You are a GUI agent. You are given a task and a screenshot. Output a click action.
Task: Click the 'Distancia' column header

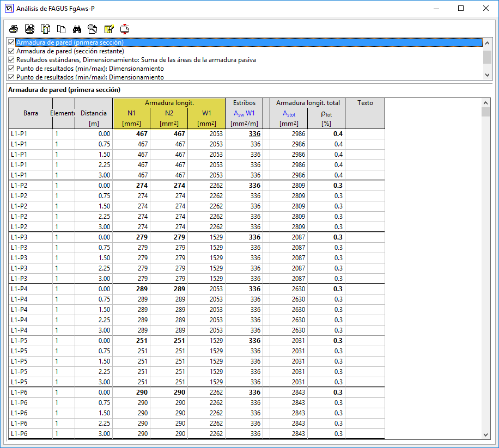pyautogui.click(x=93, y=113)
